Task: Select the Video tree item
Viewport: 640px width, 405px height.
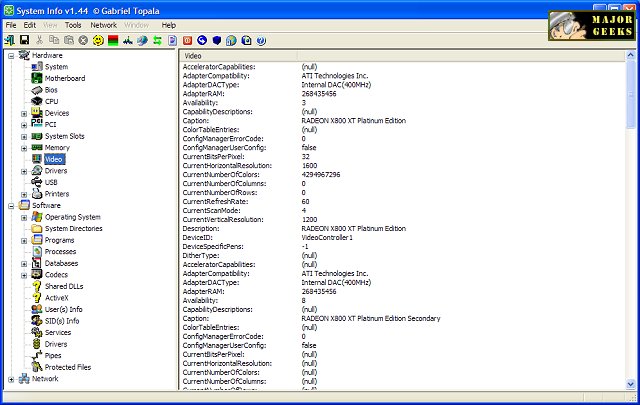Action: pos(54,159)
